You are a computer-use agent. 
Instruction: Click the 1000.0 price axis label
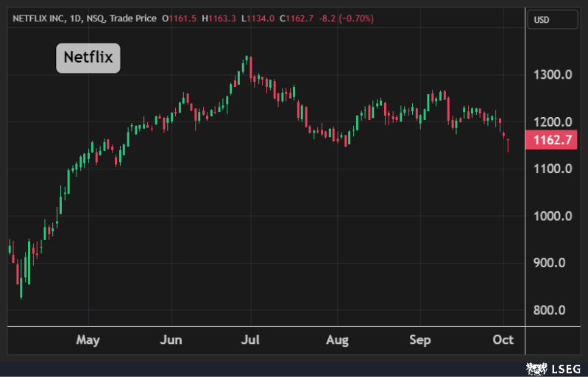click(x=551, y=216)
